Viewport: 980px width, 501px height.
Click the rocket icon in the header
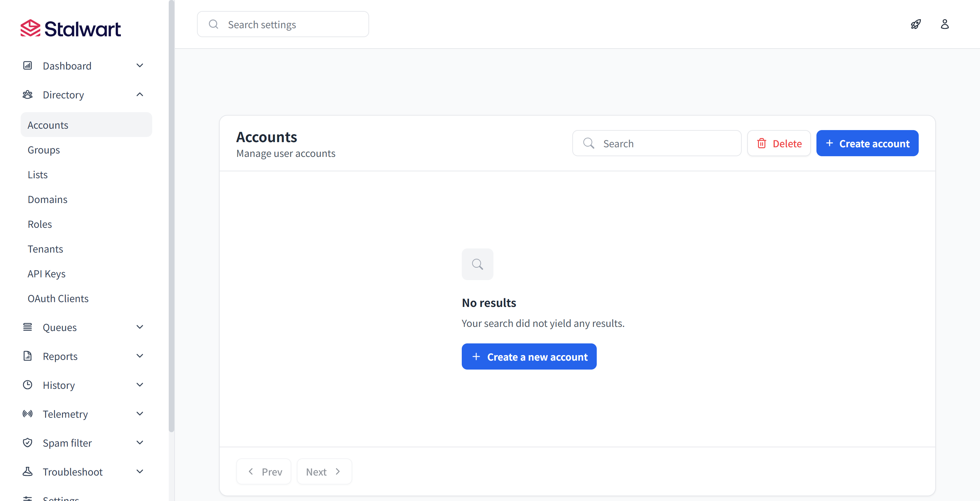coord(915,24)
